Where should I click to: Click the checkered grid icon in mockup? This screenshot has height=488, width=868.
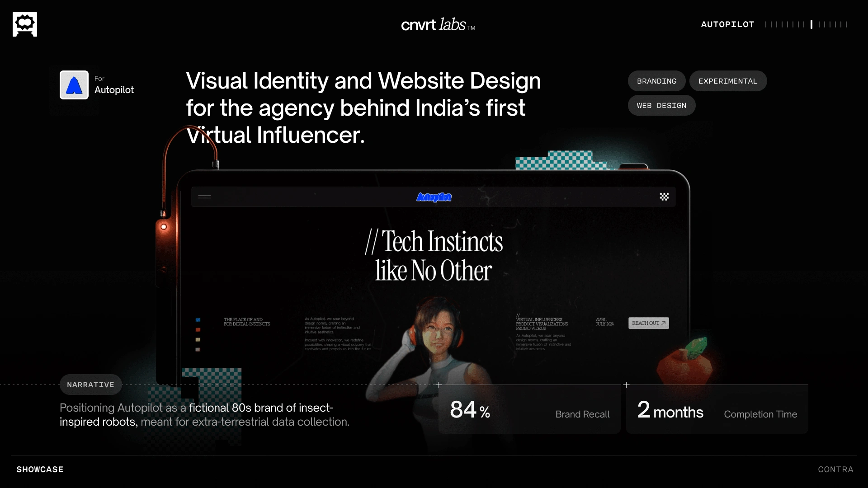pyautogui.click(x=664, y=197)
